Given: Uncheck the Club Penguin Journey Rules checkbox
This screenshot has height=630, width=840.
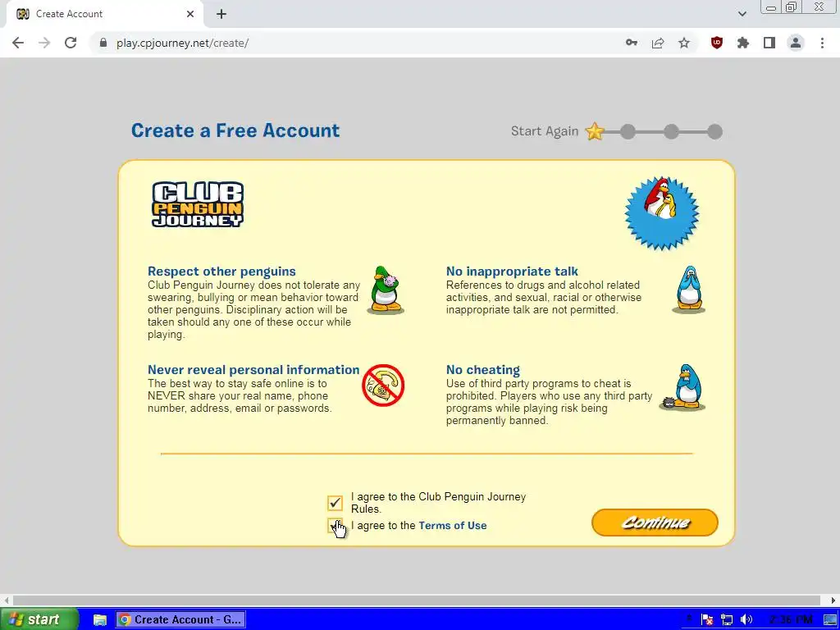Looking at the screenshot, I should [x=335, y=503].
